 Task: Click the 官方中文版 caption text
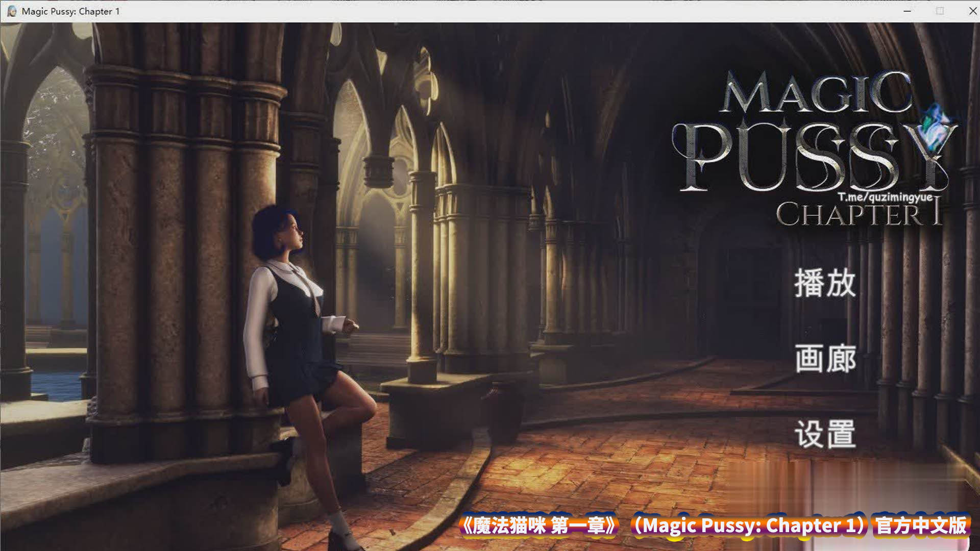tap(921, 525)
